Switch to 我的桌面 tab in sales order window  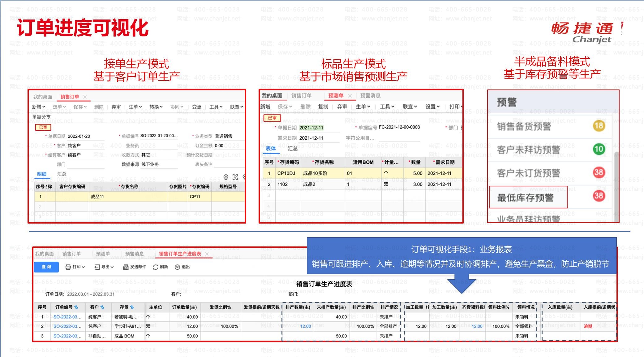tap(43, 97)
